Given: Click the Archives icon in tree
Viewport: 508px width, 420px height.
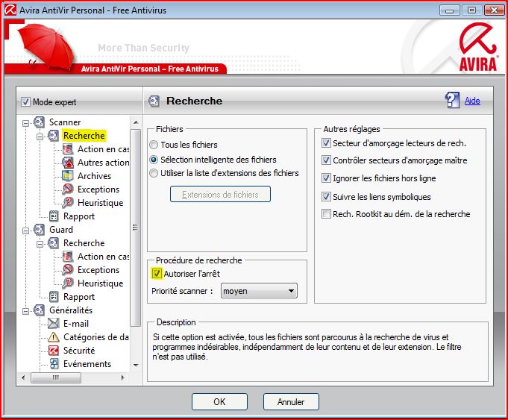Looking at the screenshot, I should [x=68, y=175].
